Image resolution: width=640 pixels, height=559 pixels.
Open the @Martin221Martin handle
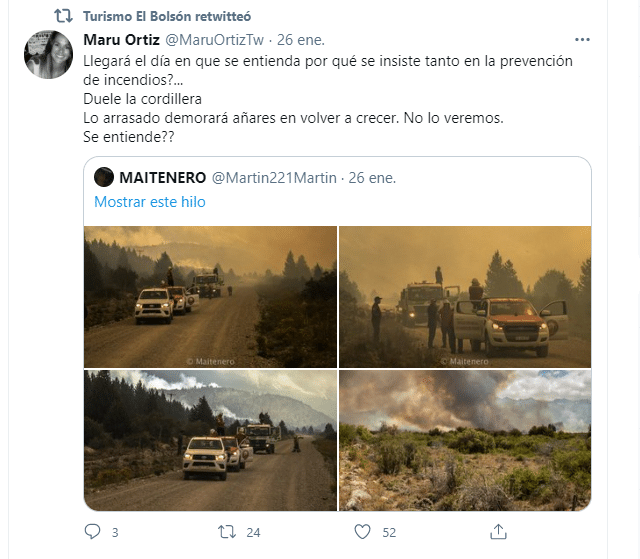(x=274, y=177)
